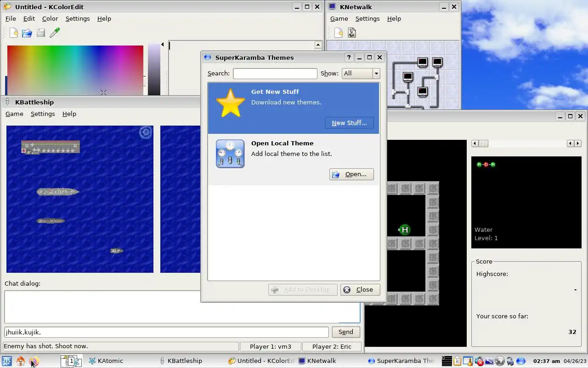Open the File menu in KColorEdit
Viewport: 588px width, 368px height.
(11, 19)
